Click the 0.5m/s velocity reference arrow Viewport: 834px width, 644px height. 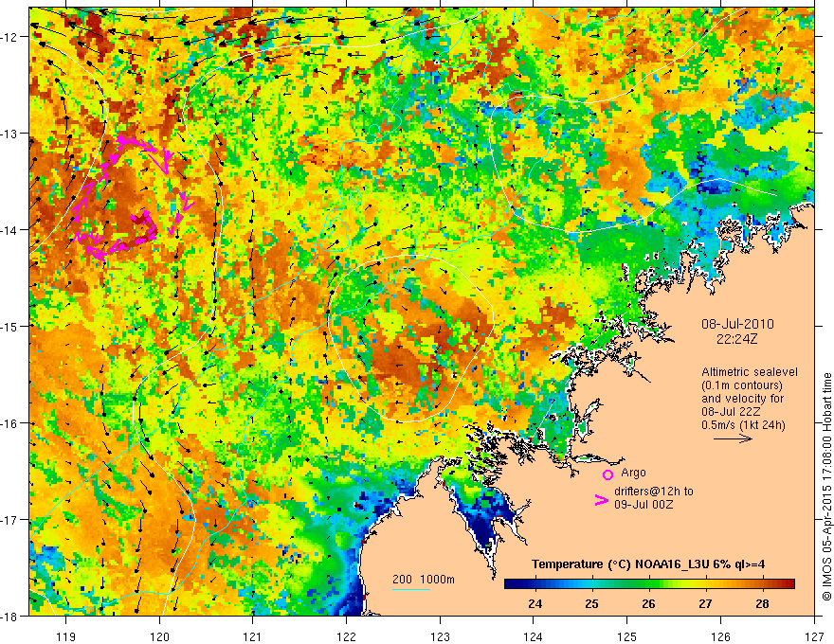tap(733, 438)
